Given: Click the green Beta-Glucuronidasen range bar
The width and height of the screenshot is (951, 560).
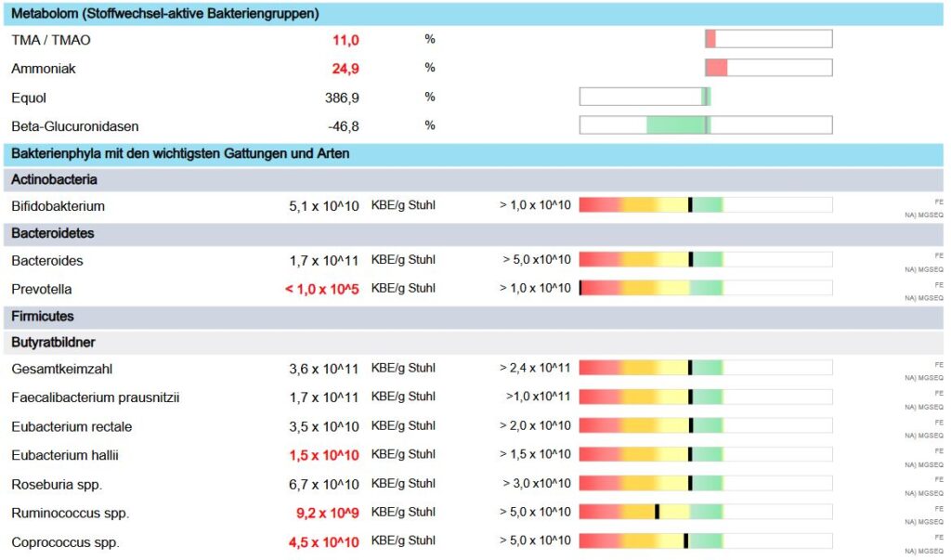Looking at the screenshot, I should pos(678,125).
